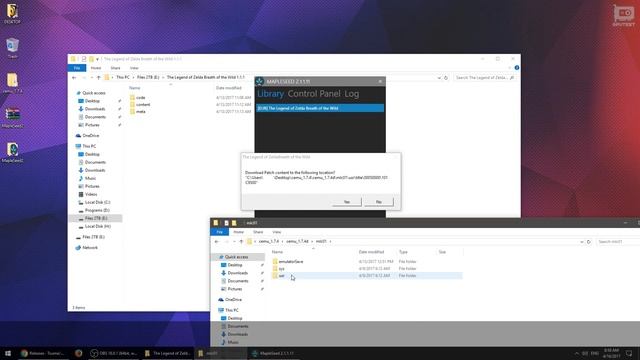Open the cemu_1.7.4 folder desktop icon
Image resolution: width=640 pixels, height=360 pixels.
(12, 83)
